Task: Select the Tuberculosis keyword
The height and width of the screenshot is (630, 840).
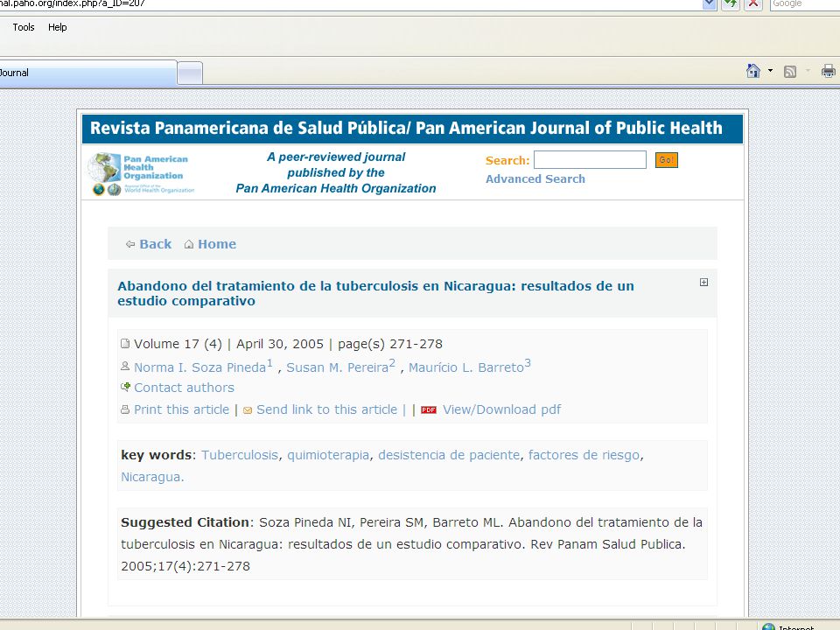Action: 240,455
